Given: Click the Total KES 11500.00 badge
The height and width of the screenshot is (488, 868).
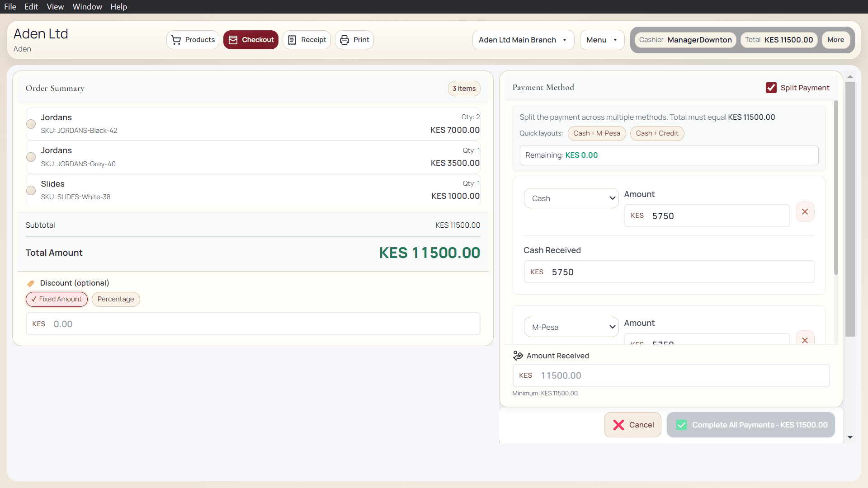Looking at the screenshot, I should tap(779, 40).
